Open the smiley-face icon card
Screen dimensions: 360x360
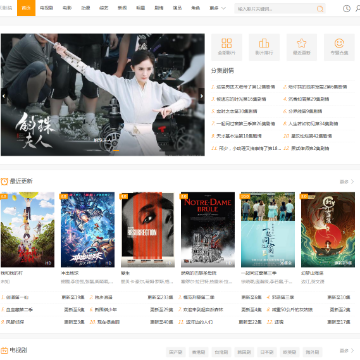[x=339, y=47]
